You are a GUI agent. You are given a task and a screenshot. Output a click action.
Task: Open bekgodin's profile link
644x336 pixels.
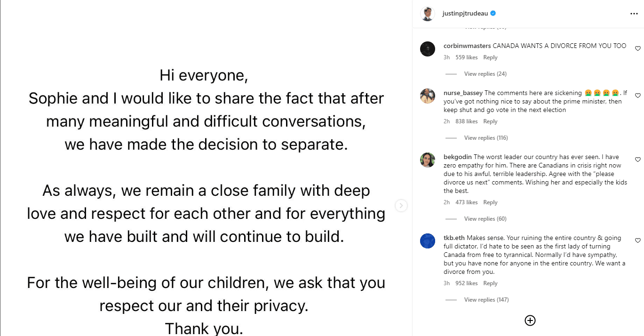click(458, 157)
